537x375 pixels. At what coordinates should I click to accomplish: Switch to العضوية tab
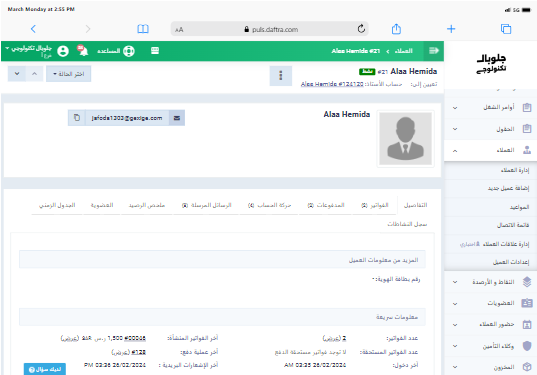pos(102,205)
